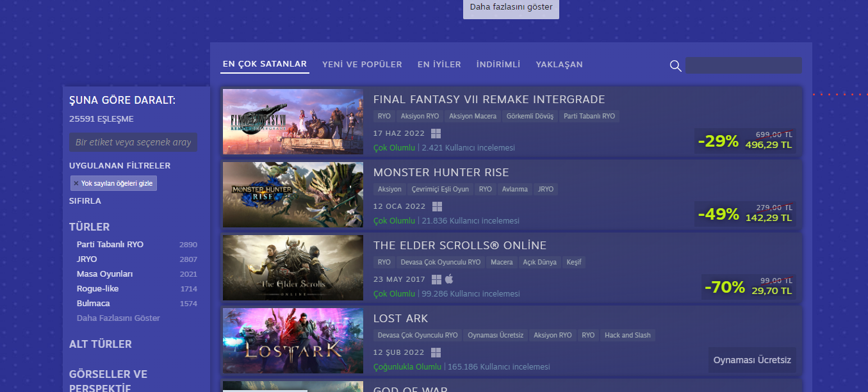Viewport: 868px width, 392px height.
Task: Click Windows icon on Elder Scrolls Online row
Action: click(436, 279)
